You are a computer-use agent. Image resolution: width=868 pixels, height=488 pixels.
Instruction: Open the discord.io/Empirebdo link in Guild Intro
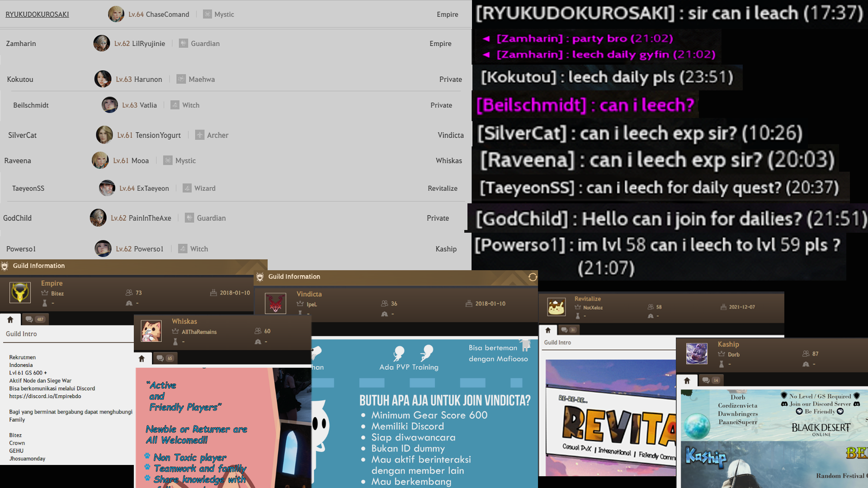pyautogui.click(x=45, y=396)
